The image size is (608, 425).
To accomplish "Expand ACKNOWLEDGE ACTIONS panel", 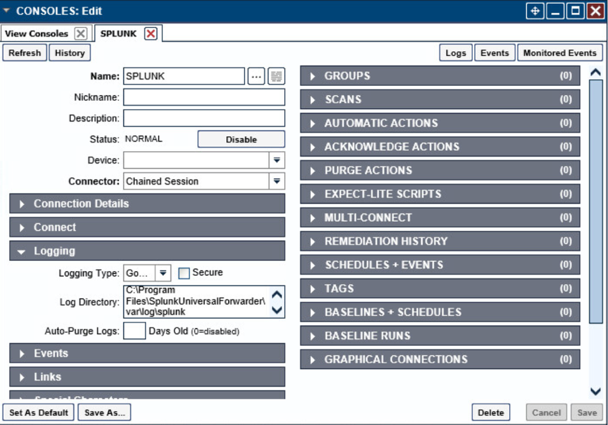I will click(x=440, y=147).
